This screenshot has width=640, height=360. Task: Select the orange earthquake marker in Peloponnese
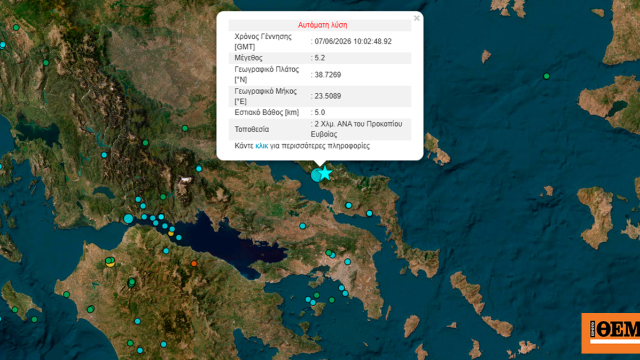pos(194,264)
